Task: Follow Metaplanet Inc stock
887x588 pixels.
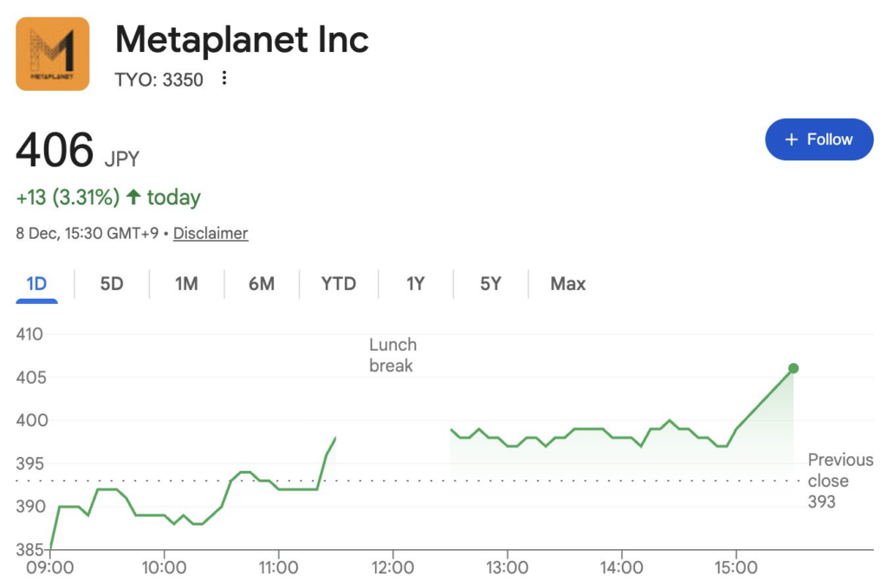Action: point(819,139)
